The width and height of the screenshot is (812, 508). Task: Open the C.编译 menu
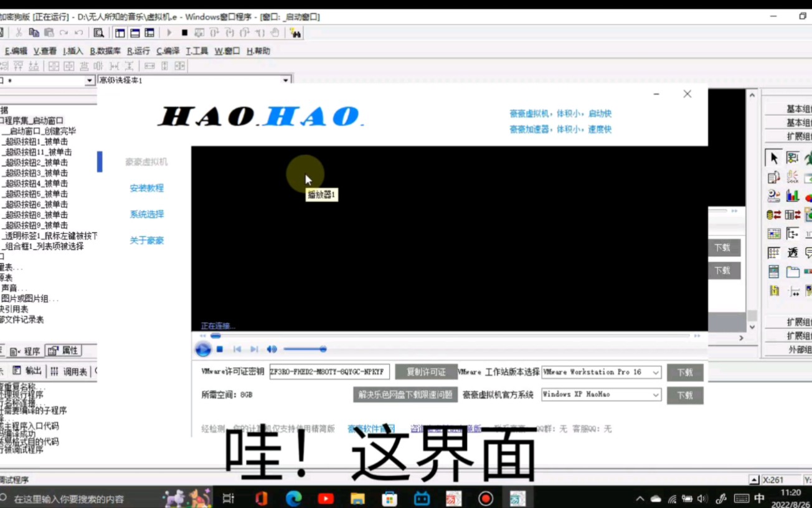pyautogui.click(x=168, y=51)
